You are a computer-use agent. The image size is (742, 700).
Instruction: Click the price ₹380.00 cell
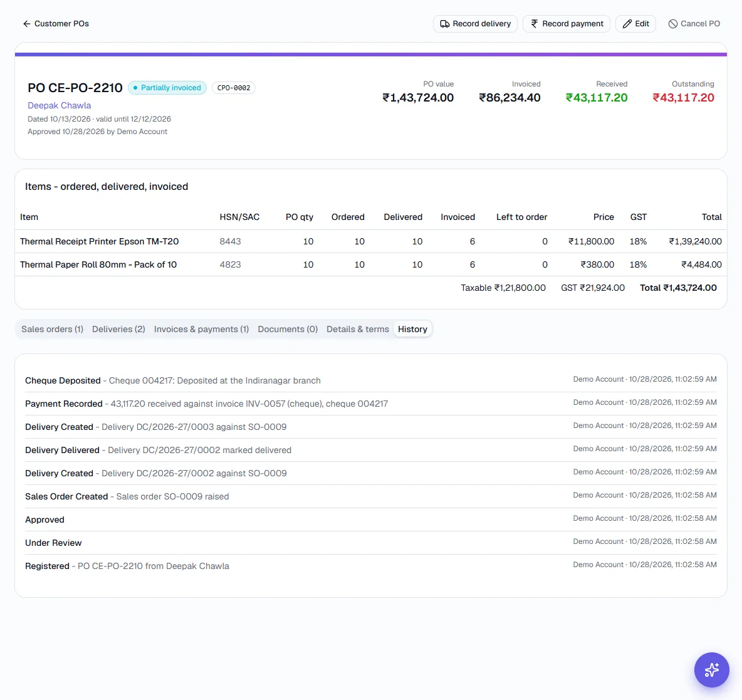[597, 264]
